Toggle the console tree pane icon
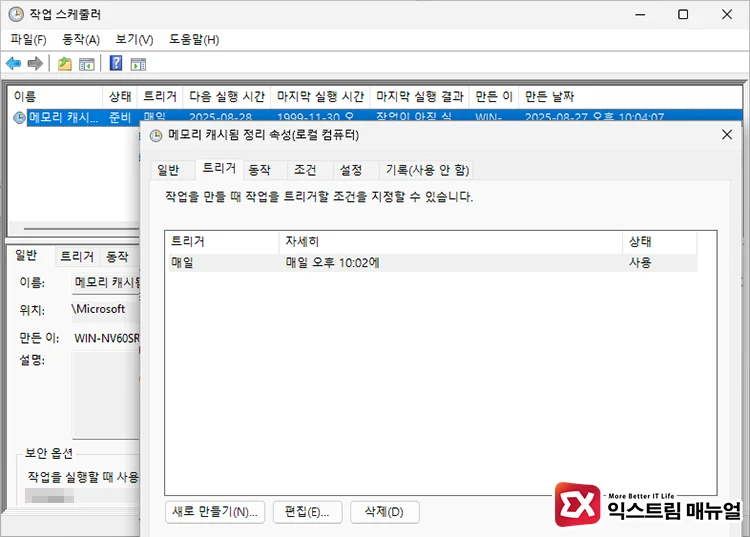750x537 pixels. point(87,64)
